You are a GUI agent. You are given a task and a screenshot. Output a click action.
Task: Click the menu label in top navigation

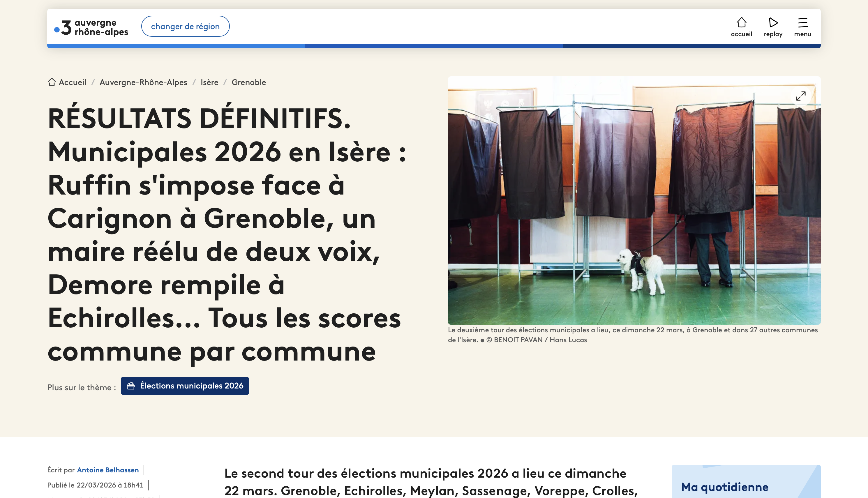coord(802,34)
